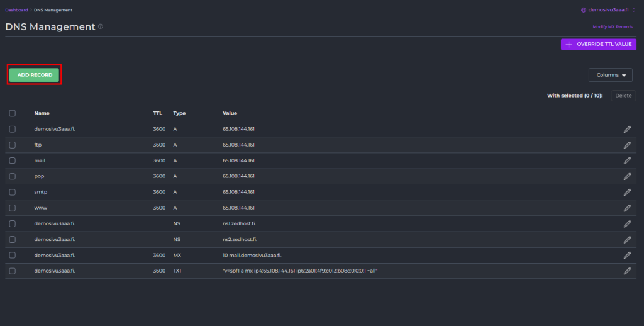Check the ftp record checkbox
The image size is (644, 326).
(x=13, y=145)
